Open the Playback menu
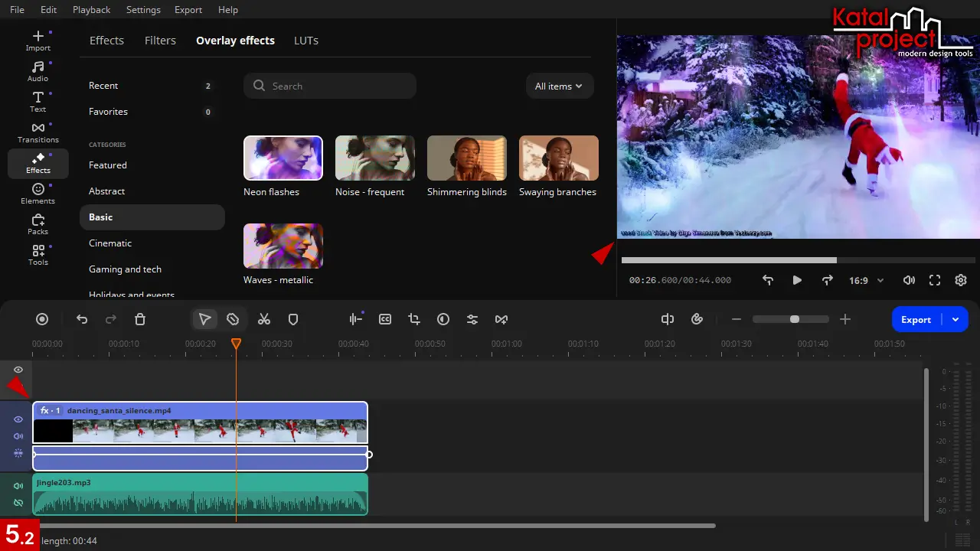This screenshot has height=551, width=980. [x=91, y=10]
